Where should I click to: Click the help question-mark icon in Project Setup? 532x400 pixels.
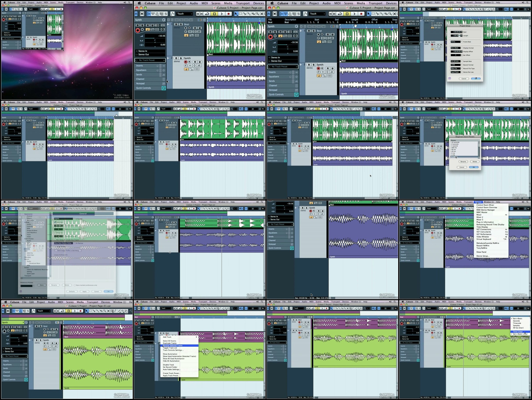click(x=450, y=78)
